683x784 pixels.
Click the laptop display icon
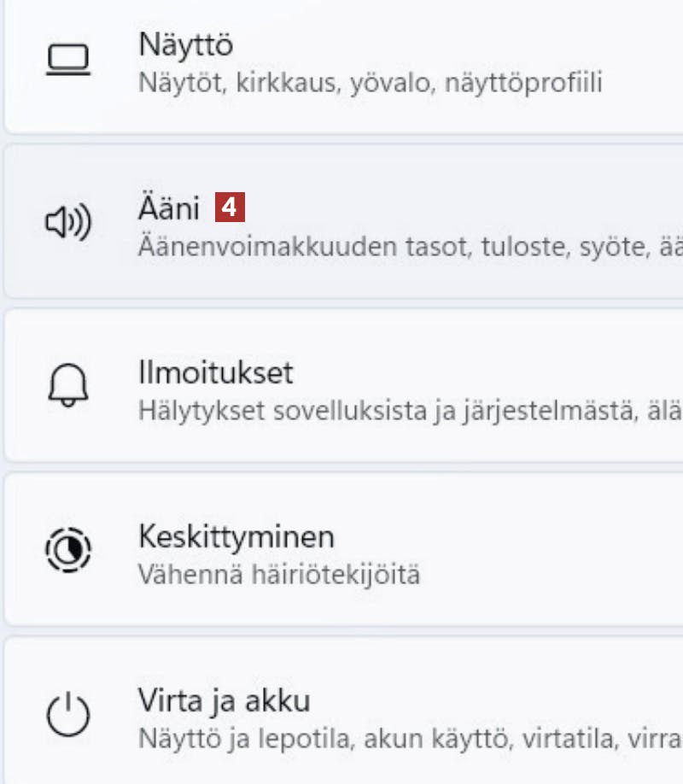pos(68,60)
